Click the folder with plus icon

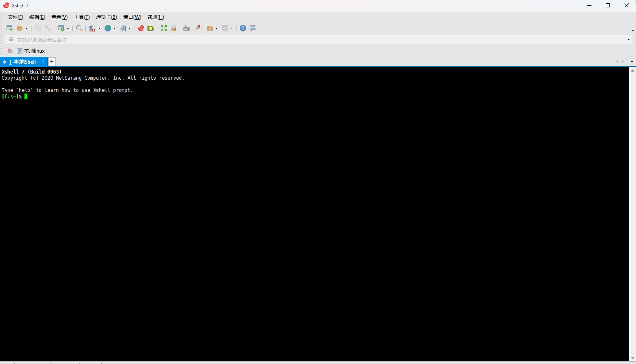coord(210,28)
